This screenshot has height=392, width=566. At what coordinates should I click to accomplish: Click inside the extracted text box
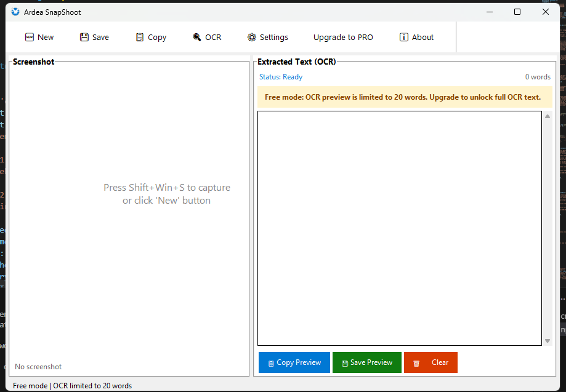click(x=399, y=228)
